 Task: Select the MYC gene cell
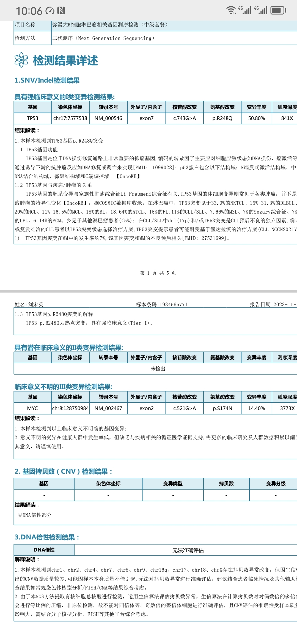click(32, 408)
